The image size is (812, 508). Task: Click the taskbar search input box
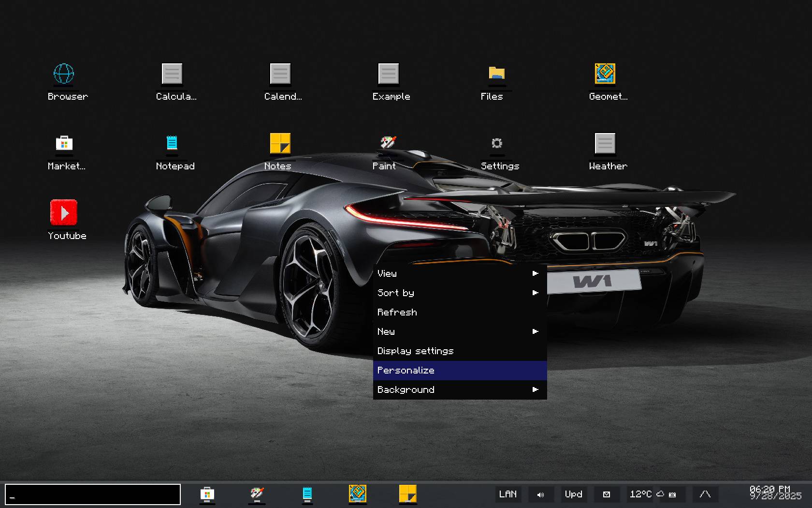(x=93, y=494)
